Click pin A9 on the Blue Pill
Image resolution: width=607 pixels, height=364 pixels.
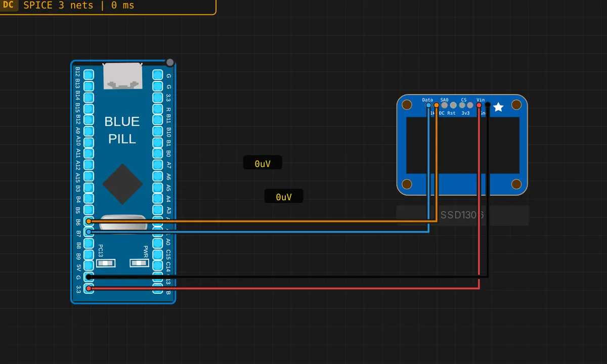click(x=89, y=131)
